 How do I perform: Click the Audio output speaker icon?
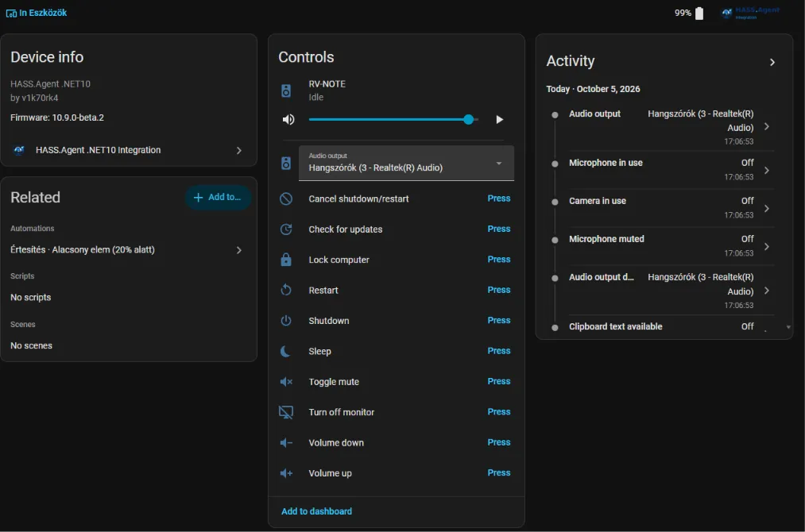click(286, 163)
